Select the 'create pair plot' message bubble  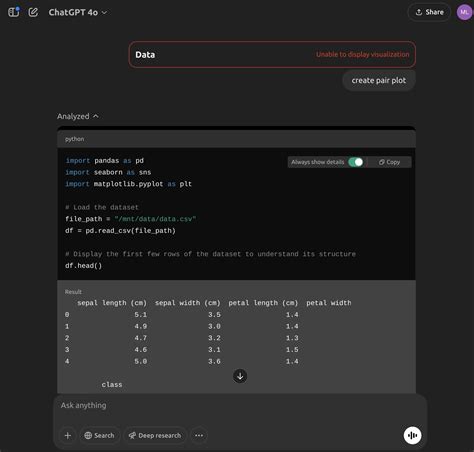pos(379,80)
